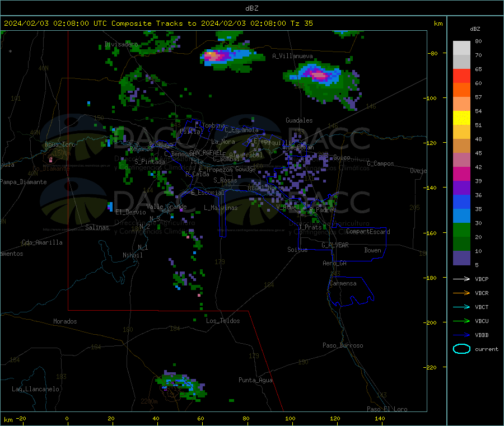Screen dimensions: 504x426
Task: Click the 'Los_Toldos' map label
Action: (x=223, y=321)
